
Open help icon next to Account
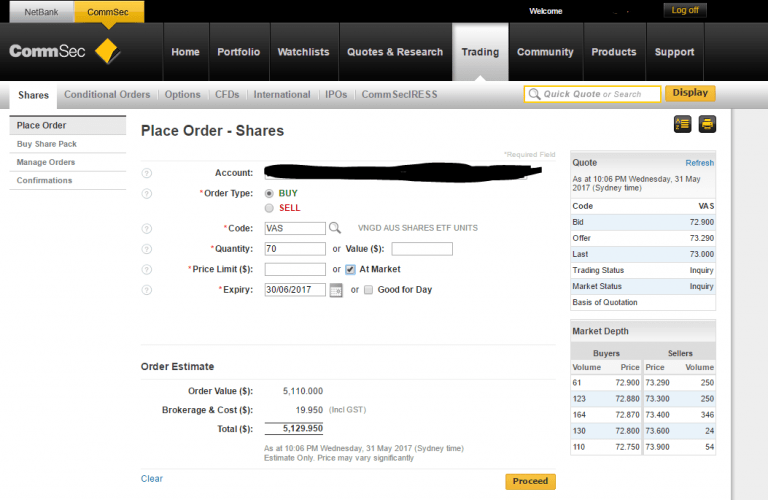point(146,173)
